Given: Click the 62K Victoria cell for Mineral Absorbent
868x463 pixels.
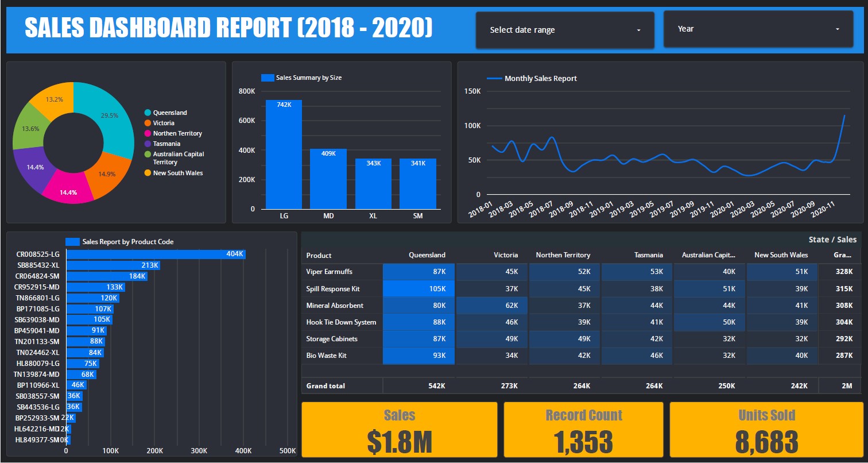Looking at the screenshot, I should (492, 305).
